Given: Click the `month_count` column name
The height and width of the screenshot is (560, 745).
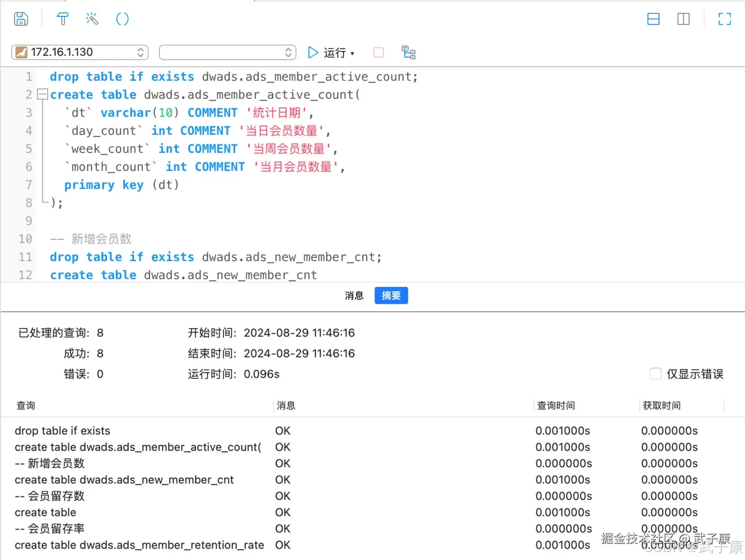Looking at the screenshot, I should coord(111,167).
